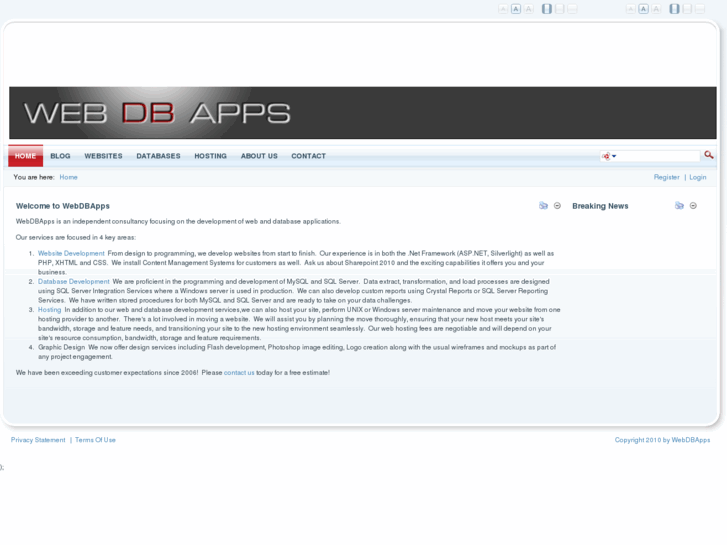The height and width of the screenshot is (545, 727).
Task: Open the CONTACT menu item
Action: click(308, 156)
